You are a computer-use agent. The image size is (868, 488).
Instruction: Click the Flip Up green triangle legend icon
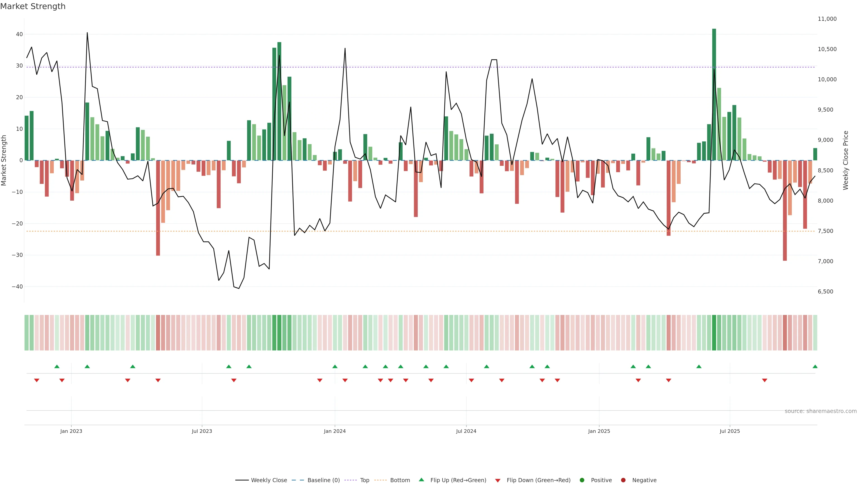(x=421, y=480)
